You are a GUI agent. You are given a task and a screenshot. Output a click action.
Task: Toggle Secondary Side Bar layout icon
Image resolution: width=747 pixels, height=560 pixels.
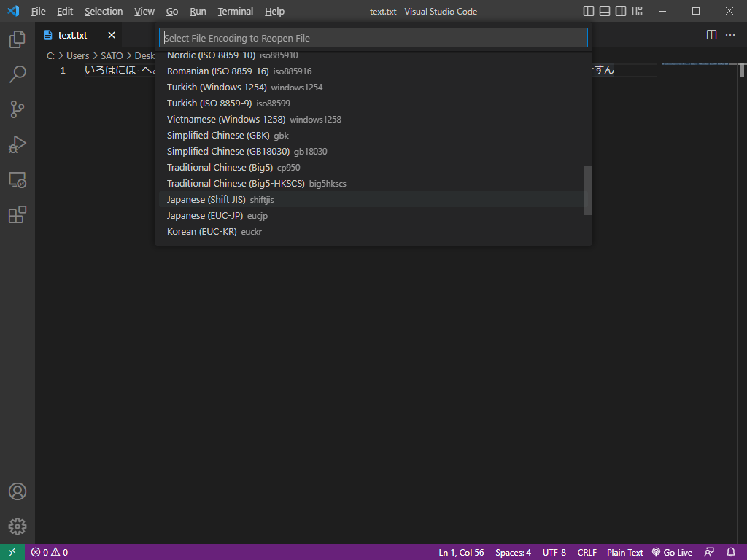[x=621, y=11]
